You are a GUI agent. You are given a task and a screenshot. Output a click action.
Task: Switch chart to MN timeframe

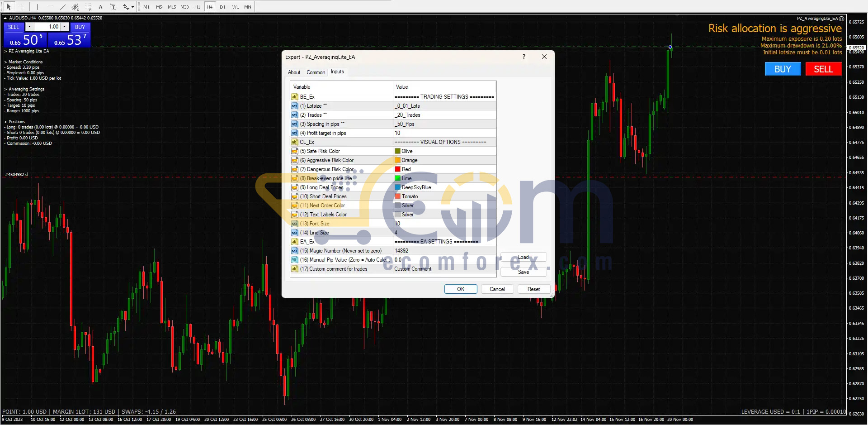click(248, 7)
